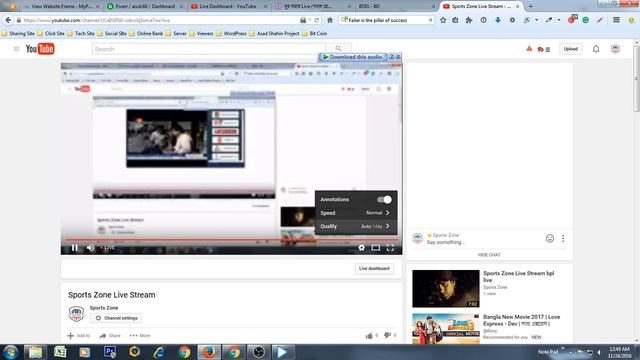Click the orange warning triangle icon

coord(529,49)
